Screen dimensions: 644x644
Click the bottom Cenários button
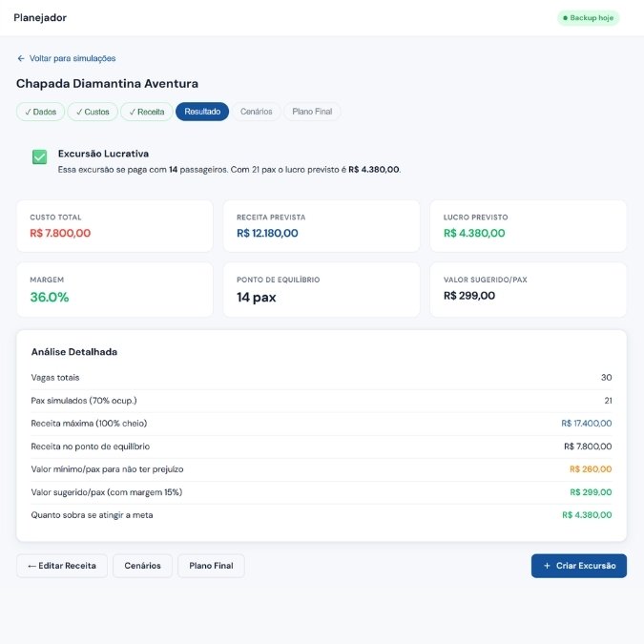tap(142, 566)
